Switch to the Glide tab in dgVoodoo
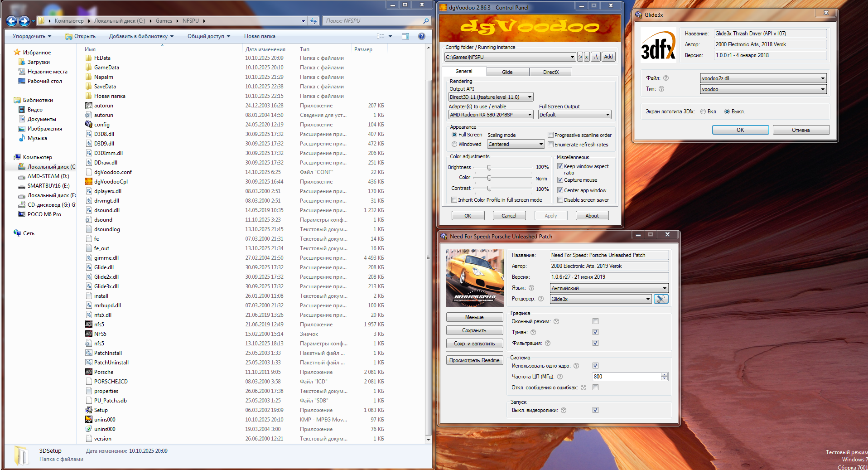 507,72
